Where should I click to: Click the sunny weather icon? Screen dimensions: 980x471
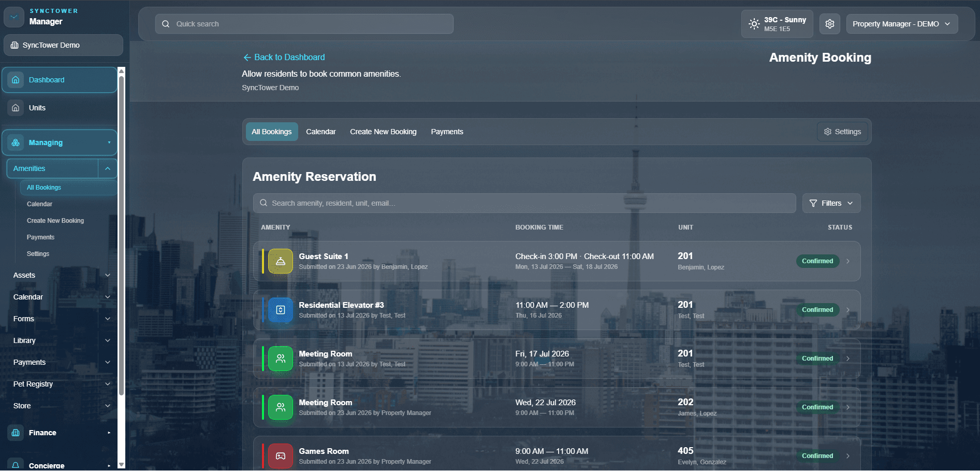tap(754, 24)
